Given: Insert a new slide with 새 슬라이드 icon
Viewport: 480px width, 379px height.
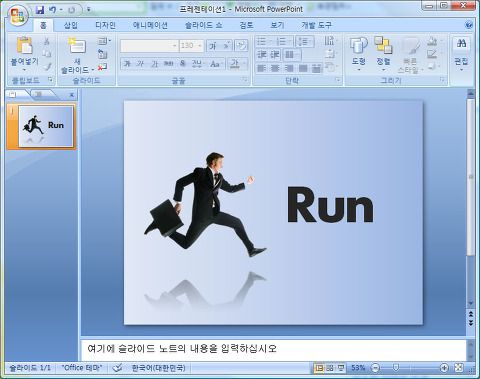Looking at the screenshot, I should coord(77,46).
